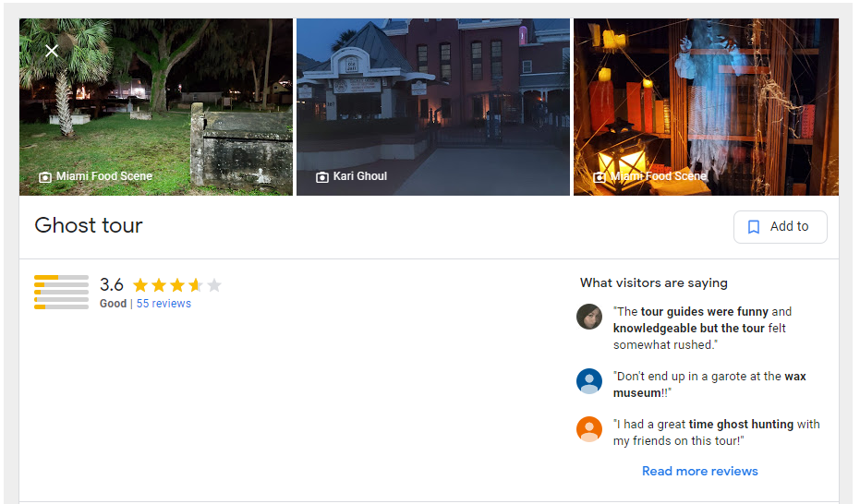Open blue avatar of wax museum reviewer
Image resolution: width=860 pixels, height=504 pixels.
(x=589, y=381)
